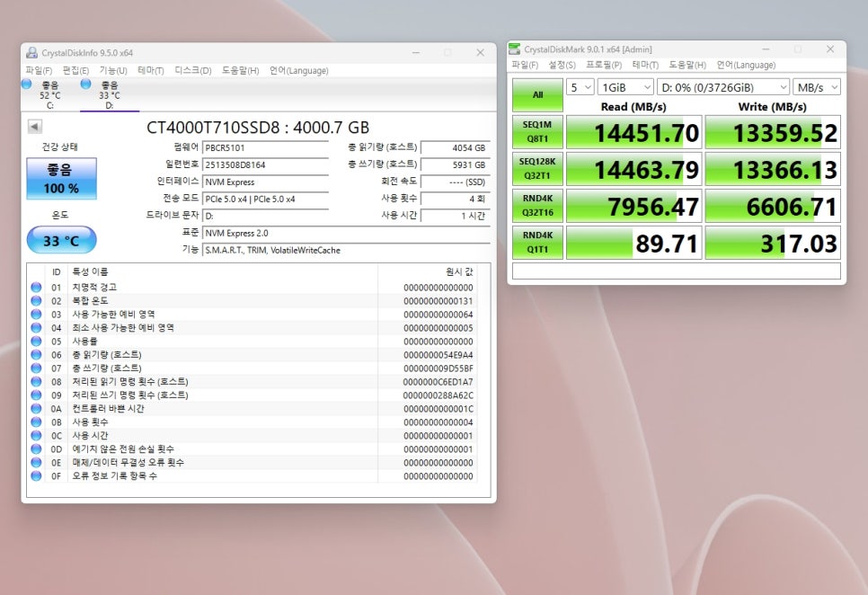Click the status dot of attribute 05
The height and width of the screenshot is (595, 868).
point(37,341)
